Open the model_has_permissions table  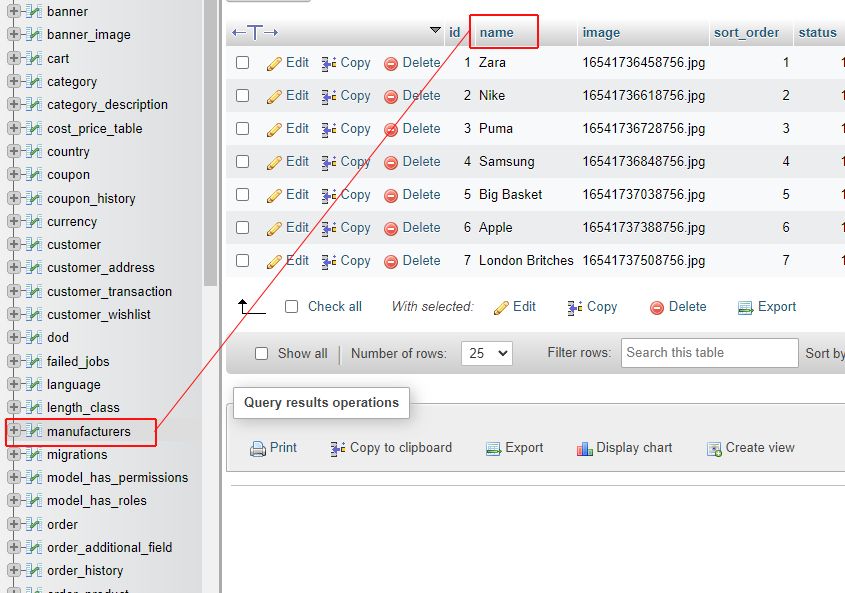tap(117, 478)
